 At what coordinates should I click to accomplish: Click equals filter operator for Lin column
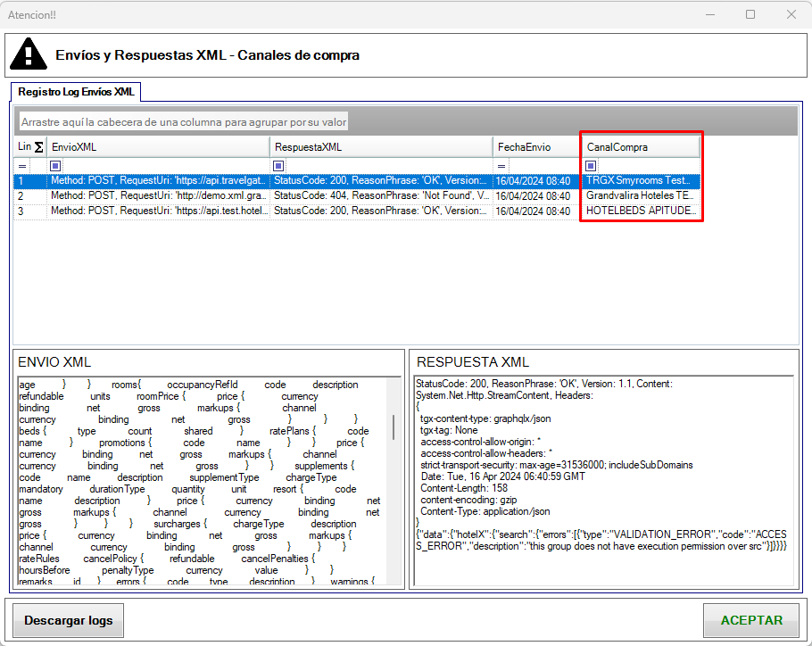[x=22, y=166]
